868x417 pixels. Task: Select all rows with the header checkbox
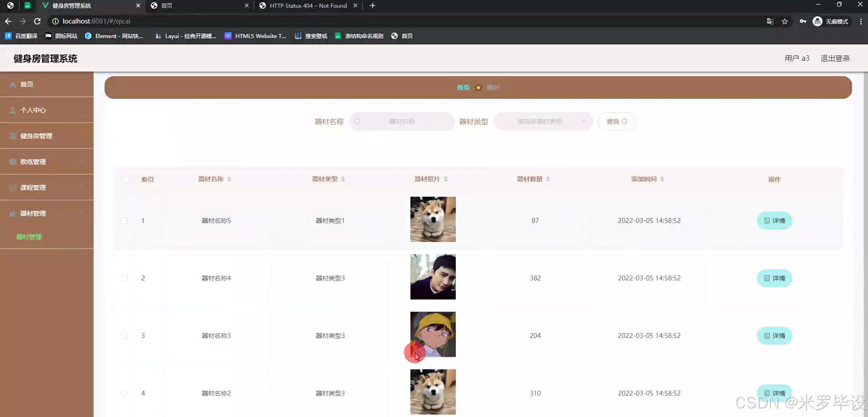point(126,180)
